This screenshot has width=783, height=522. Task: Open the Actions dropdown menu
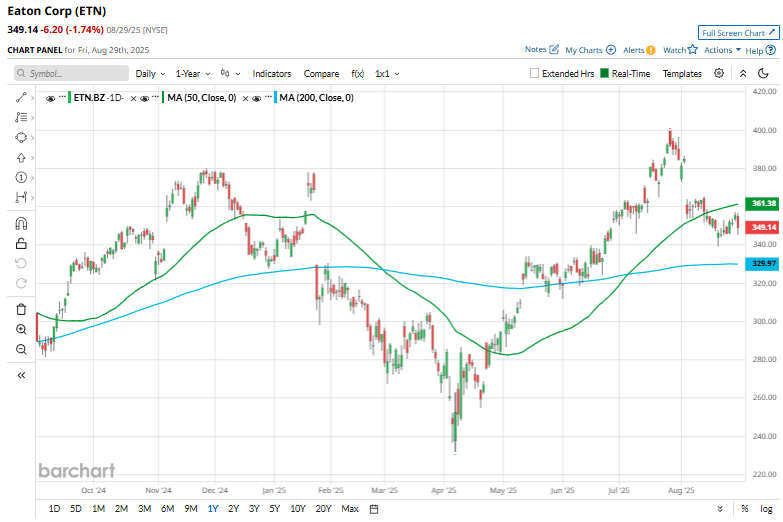tap(722, 50)
